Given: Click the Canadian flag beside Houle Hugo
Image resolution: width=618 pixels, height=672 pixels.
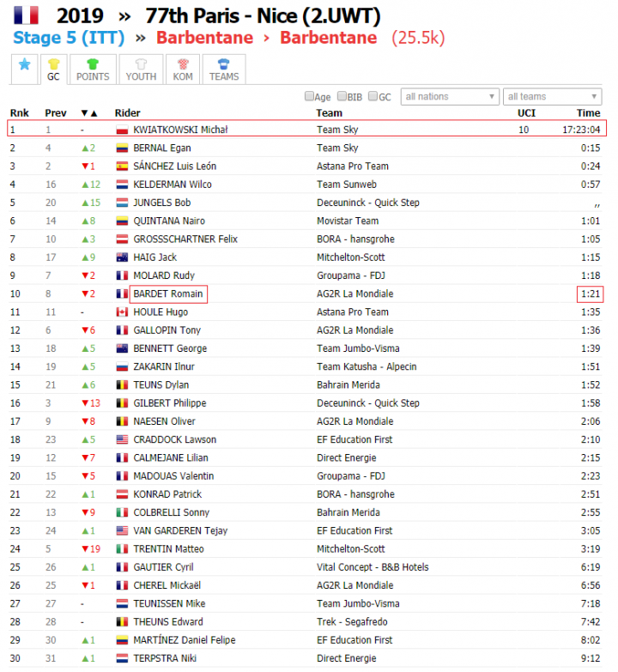Looking at the screenshot, I should tap(122, 312).
